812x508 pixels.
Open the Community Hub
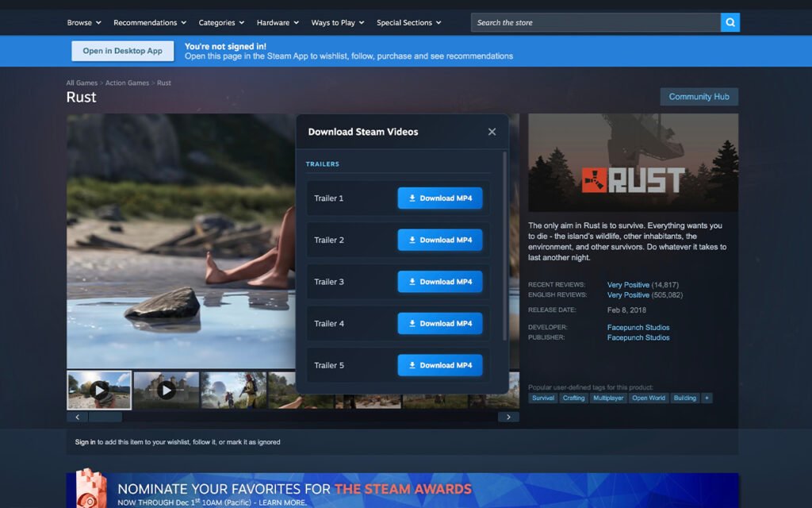pos(699,96)
